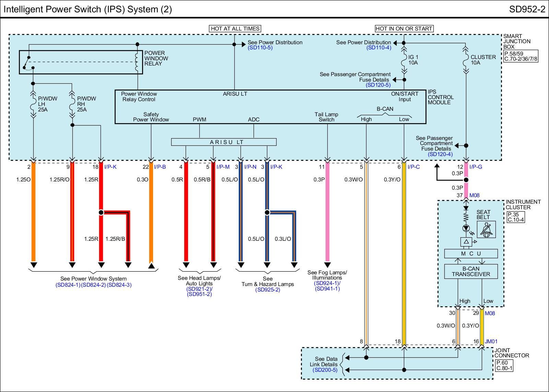The width and height of the screenshot is (549, 392).
Task: Follow the SD120-5 fuse details link
Action: [378, 85]
